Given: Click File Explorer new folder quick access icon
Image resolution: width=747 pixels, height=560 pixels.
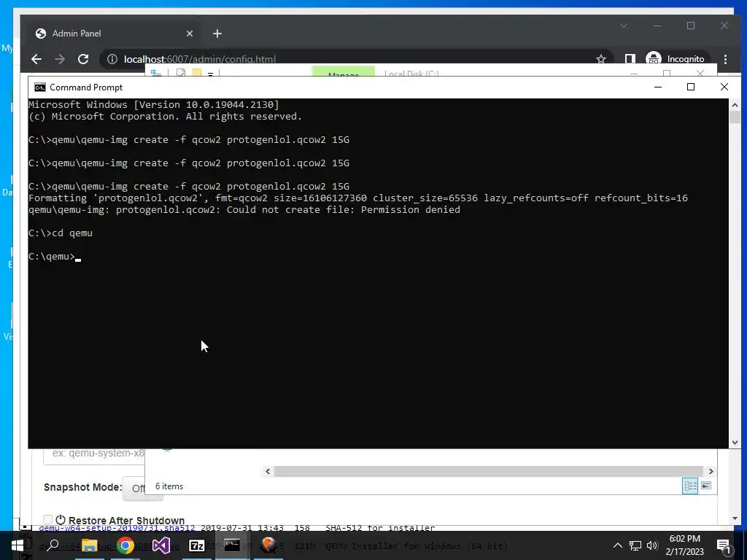Looking at the screenshot, I should click(x=197, y=73).
